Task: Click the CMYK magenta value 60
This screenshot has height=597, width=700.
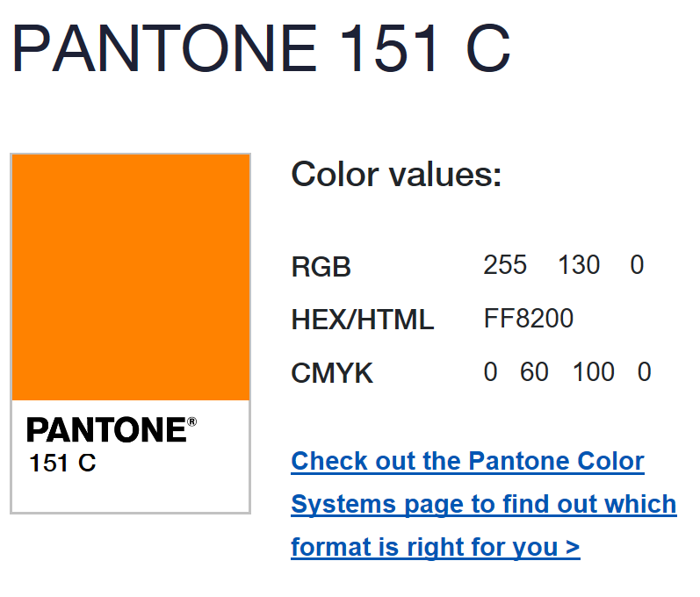Action: click(x=534, y=372)
